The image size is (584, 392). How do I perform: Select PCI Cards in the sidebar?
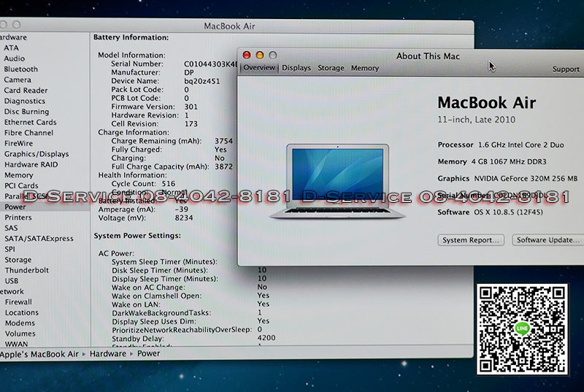tap(21, 185)
